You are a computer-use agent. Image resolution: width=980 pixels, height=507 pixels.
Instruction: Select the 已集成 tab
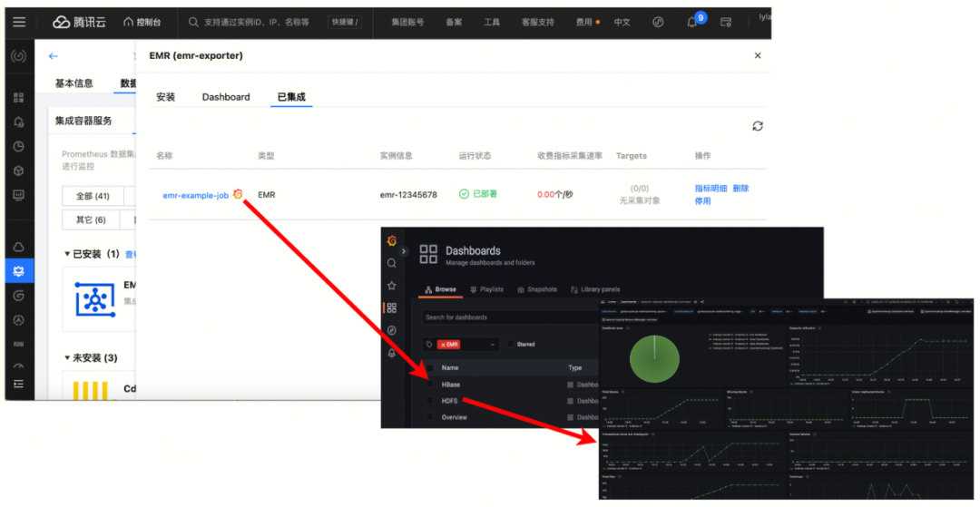[x=291, y=97]
